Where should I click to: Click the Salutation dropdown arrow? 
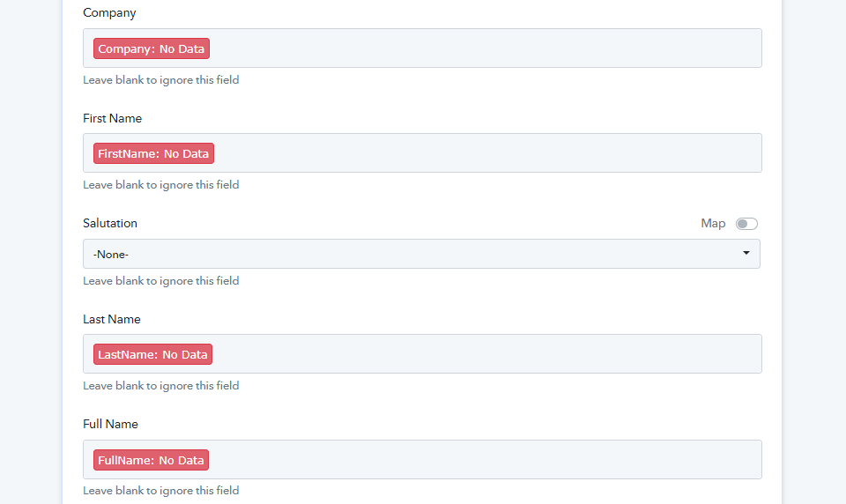point(746,253)
